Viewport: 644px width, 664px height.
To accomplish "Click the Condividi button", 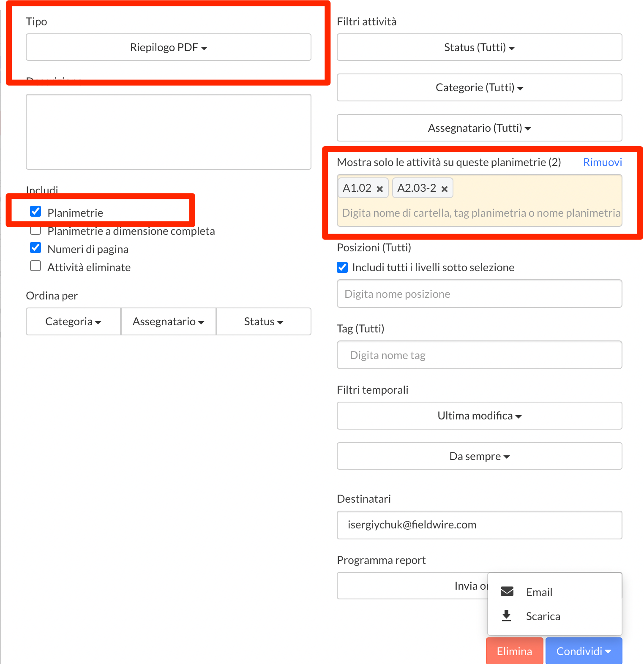I will click(583, 651).
